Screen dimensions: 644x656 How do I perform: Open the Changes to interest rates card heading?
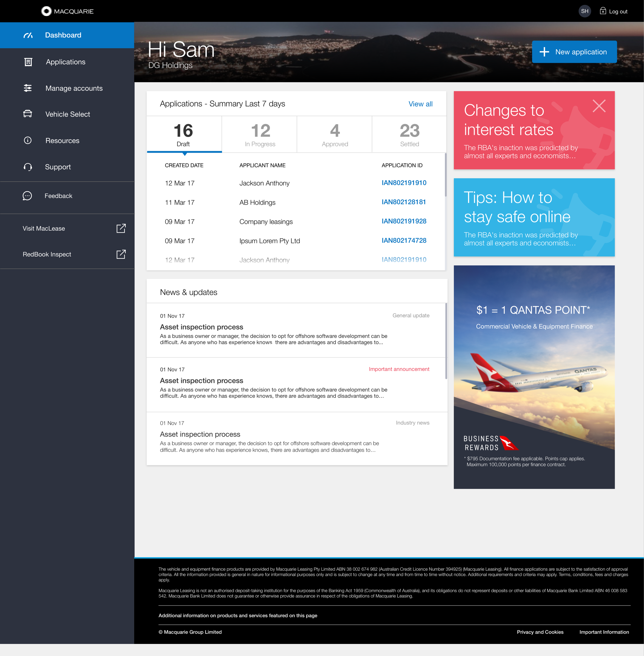508,120
